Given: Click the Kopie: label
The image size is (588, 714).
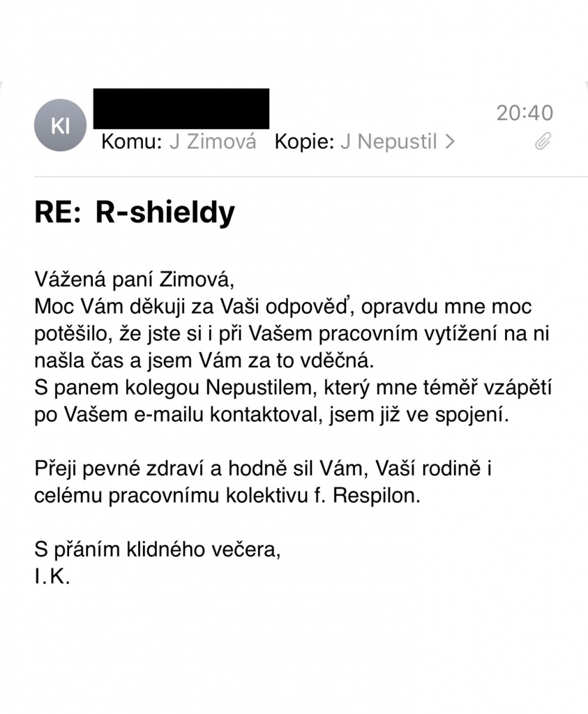Looking at the screenshot, I should (x=305, y=142).
